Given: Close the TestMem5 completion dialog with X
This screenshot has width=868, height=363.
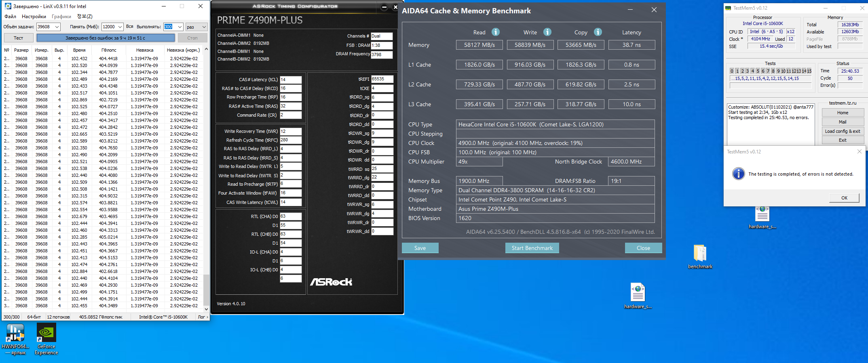Looking at the screenshot, I should pyautogui.click(x=860, y=151).
